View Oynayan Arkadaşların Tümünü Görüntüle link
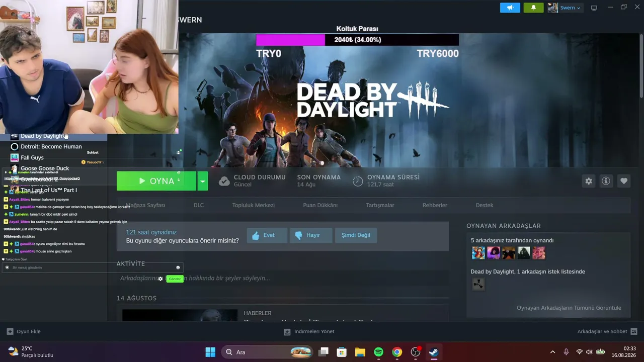 569,308
